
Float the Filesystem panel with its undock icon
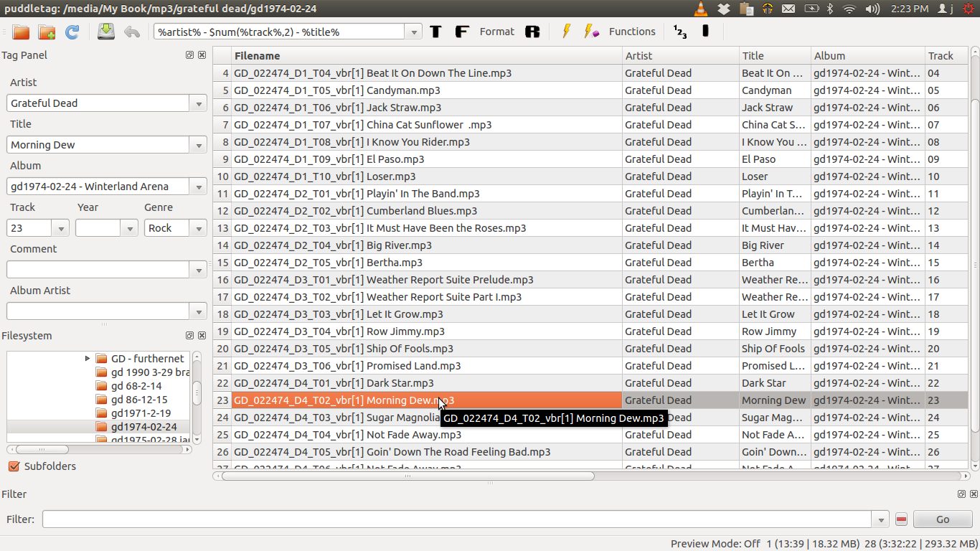pyautogui.click(x=189, y=336)
